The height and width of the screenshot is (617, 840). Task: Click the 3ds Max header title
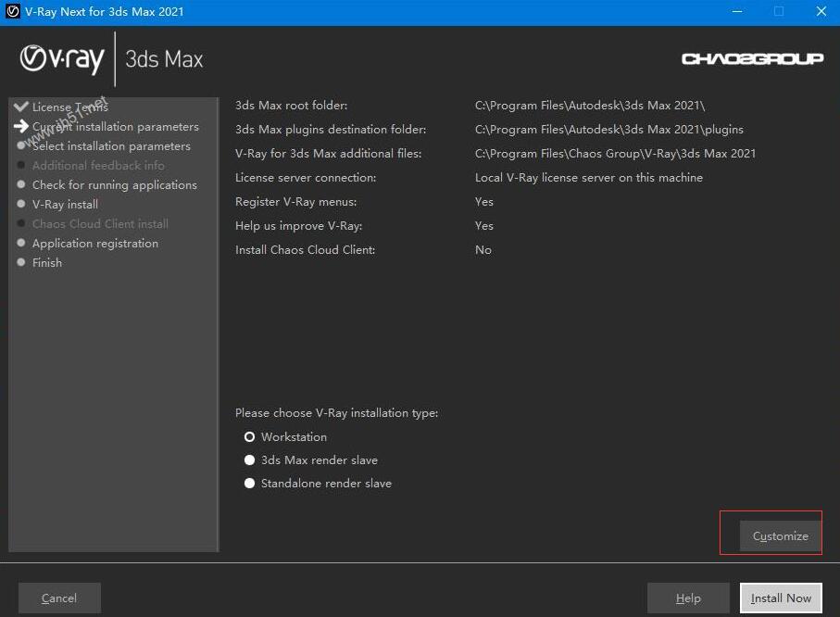[164, 59]
